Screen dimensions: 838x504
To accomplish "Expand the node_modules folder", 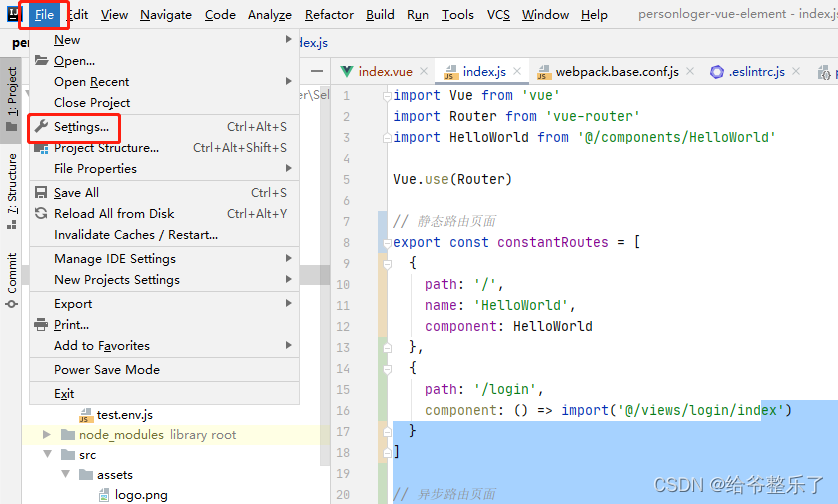I will [x=47, y=435].
